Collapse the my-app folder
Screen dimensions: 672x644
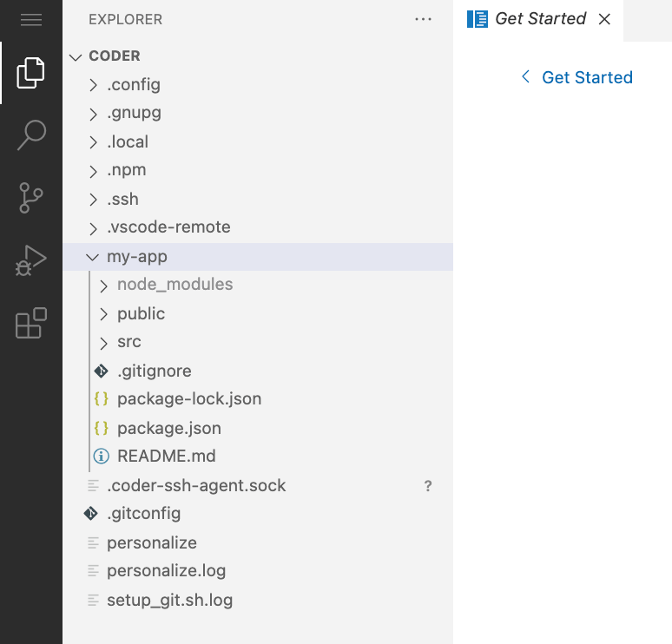click(x=258, y=257)
